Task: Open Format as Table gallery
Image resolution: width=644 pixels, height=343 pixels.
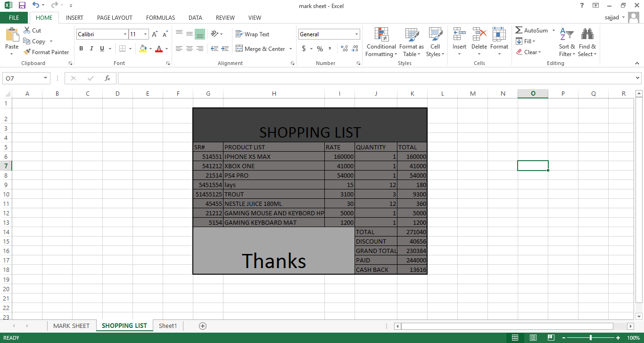Action: (412, 42)
